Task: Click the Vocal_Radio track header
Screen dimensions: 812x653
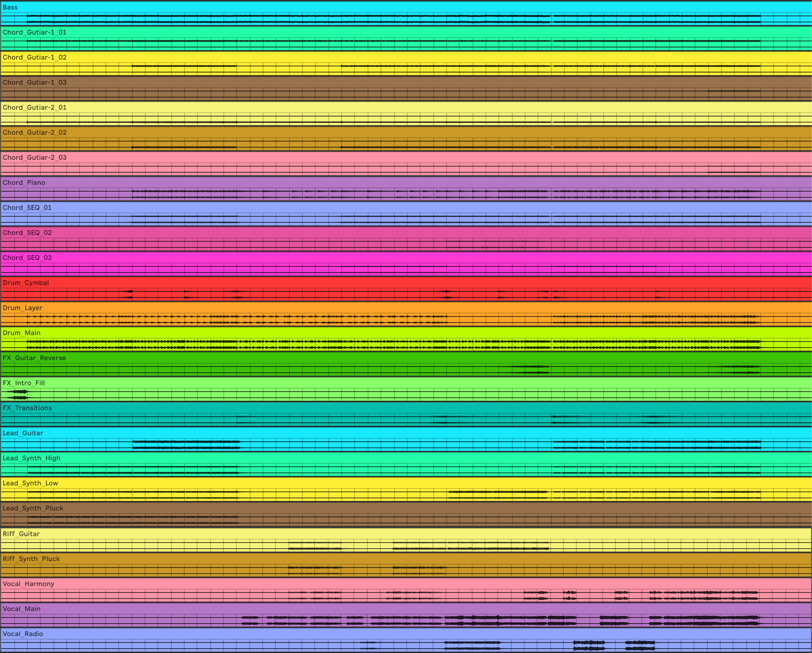Action: 22,634
